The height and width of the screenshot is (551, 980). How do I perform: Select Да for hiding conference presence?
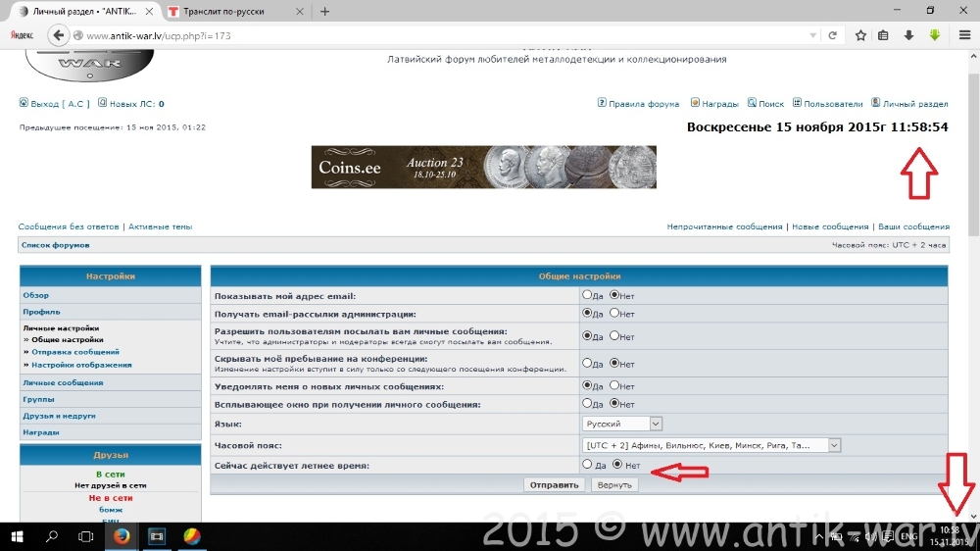click(587, 363)
